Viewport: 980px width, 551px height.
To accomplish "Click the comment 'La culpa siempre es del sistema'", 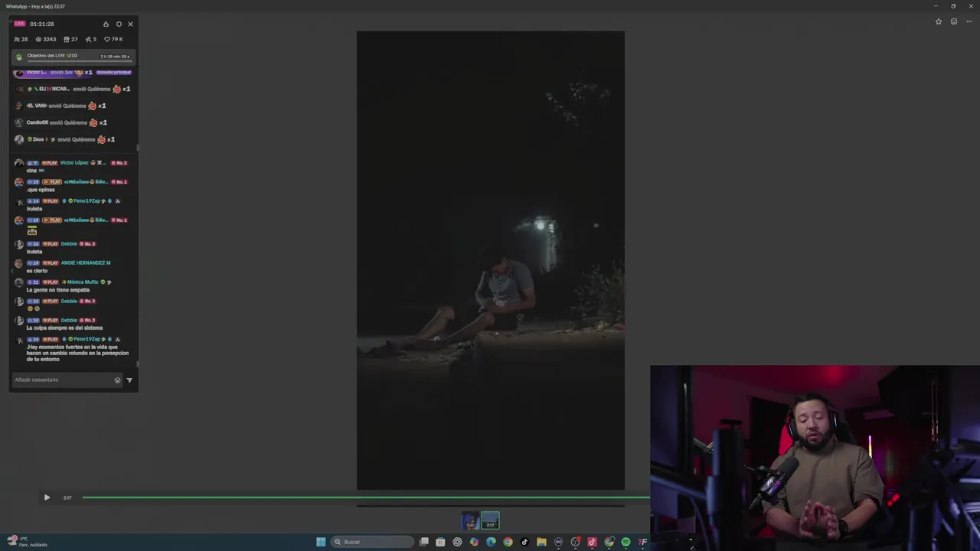I will click(64, 328).
